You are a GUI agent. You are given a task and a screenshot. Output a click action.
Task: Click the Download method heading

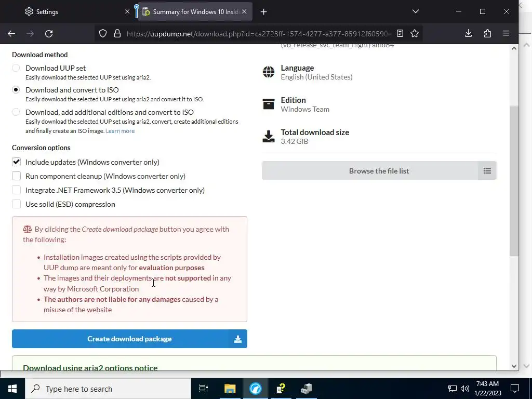(39, 55)
